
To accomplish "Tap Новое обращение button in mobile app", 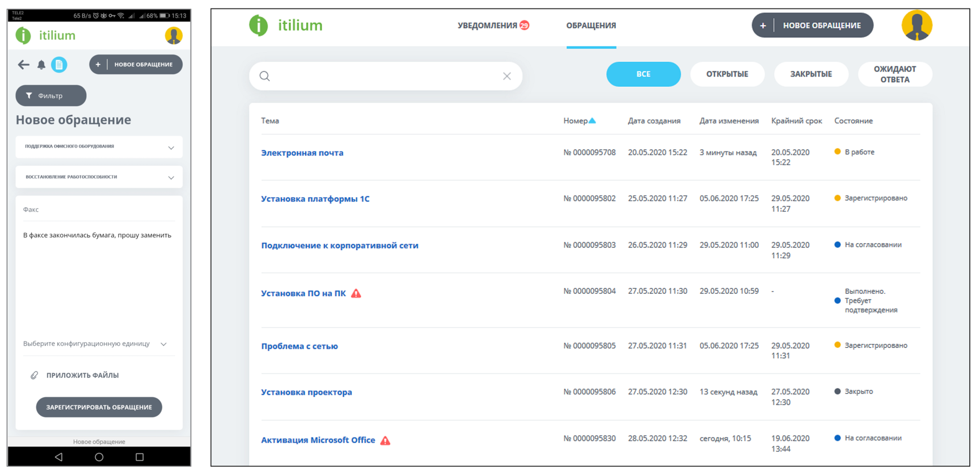I will pos(136,65).
